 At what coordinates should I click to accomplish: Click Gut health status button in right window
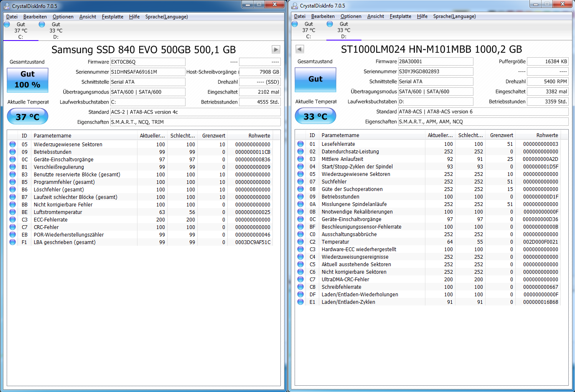315,79
